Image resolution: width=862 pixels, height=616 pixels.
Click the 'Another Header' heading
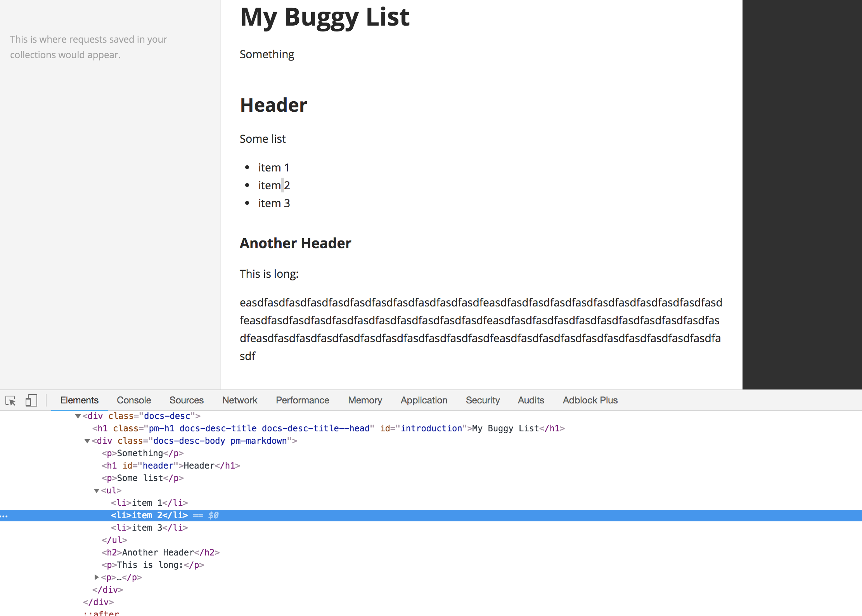[x=295, y=243]
